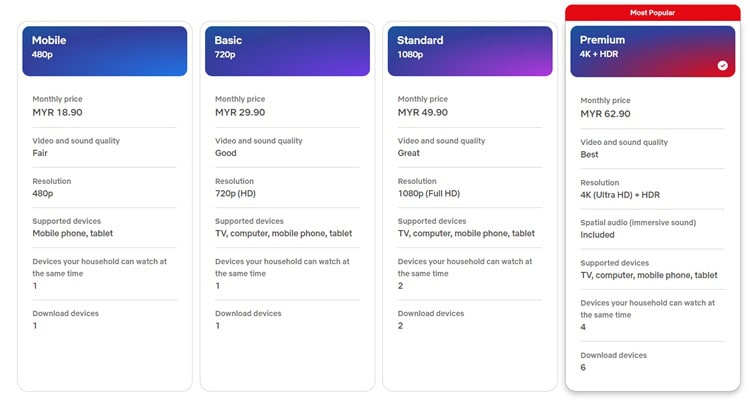The image size is (750, 400).
Task: Click the MYR 29.90 monthly price
Action: [x=240, y=112]
